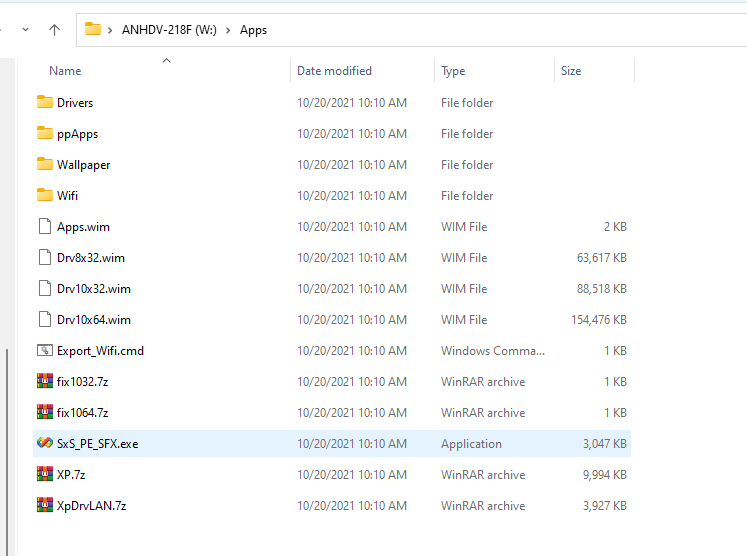Click the 3,047 KB size value
The image size is (747, 556).
(605, 444)
